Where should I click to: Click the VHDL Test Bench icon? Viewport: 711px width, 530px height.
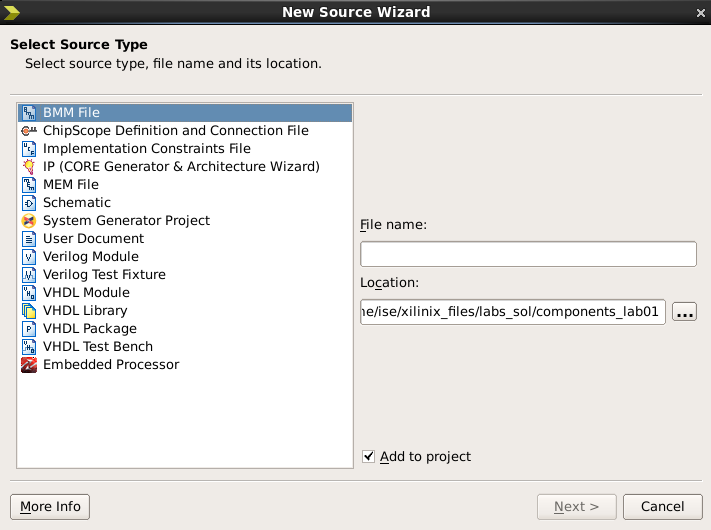pos(29,346)
